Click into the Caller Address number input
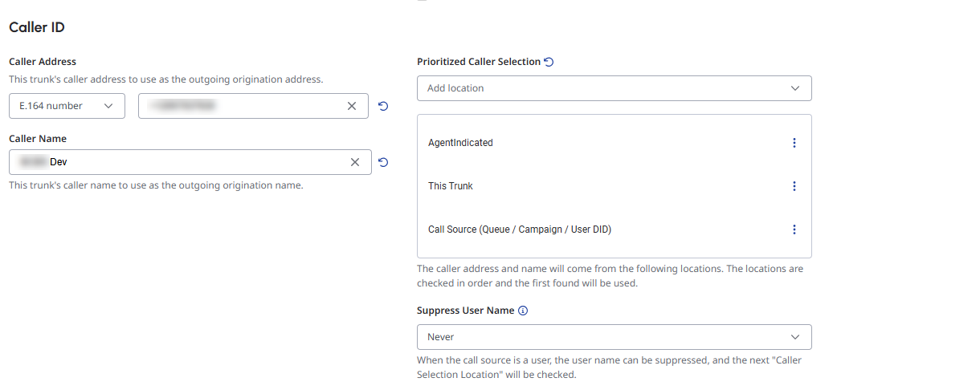 point(241,106)
